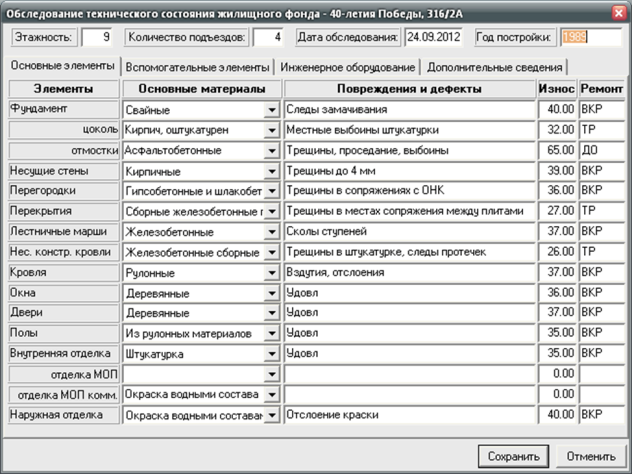
Task: Click the Количество подъездов input field
Action: tap(268, 37)
